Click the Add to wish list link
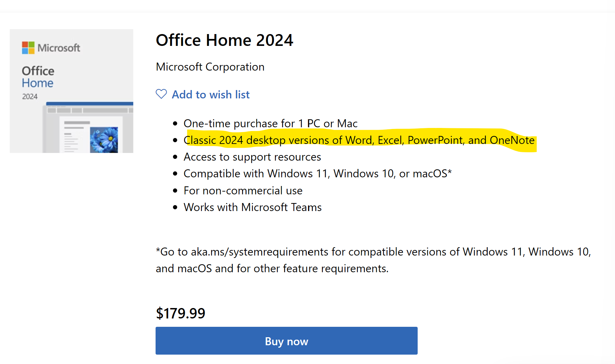This screenshot has width=615, height=364. point(211,95)
